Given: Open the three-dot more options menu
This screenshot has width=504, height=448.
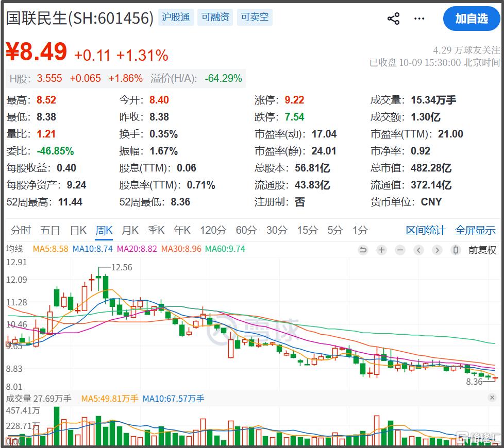Looking at the screenshot, I should 419,19.
